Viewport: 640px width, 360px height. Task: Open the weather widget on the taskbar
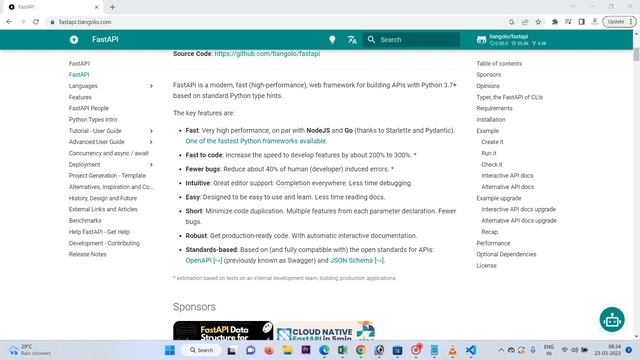coord(29,350)
